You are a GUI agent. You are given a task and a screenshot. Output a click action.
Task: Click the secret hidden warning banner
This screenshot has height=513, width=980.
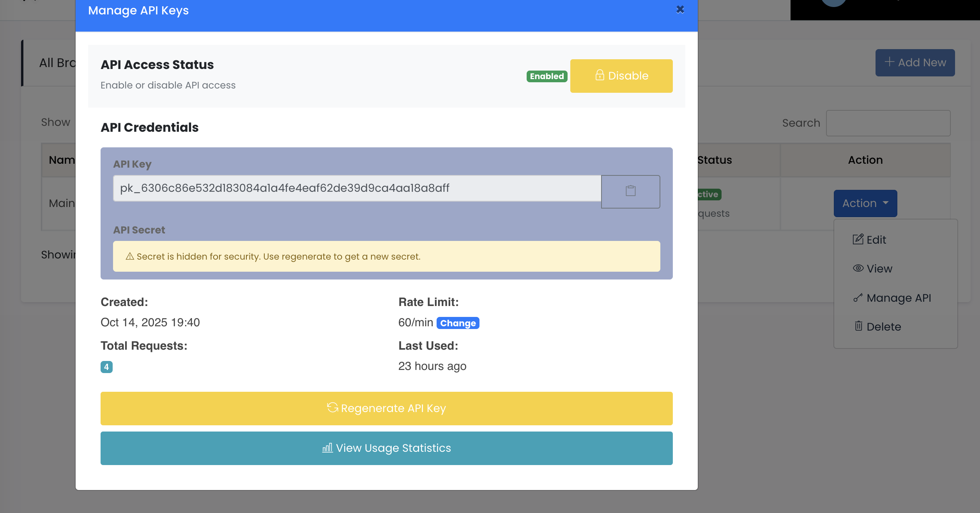click(x=386, y=256)
